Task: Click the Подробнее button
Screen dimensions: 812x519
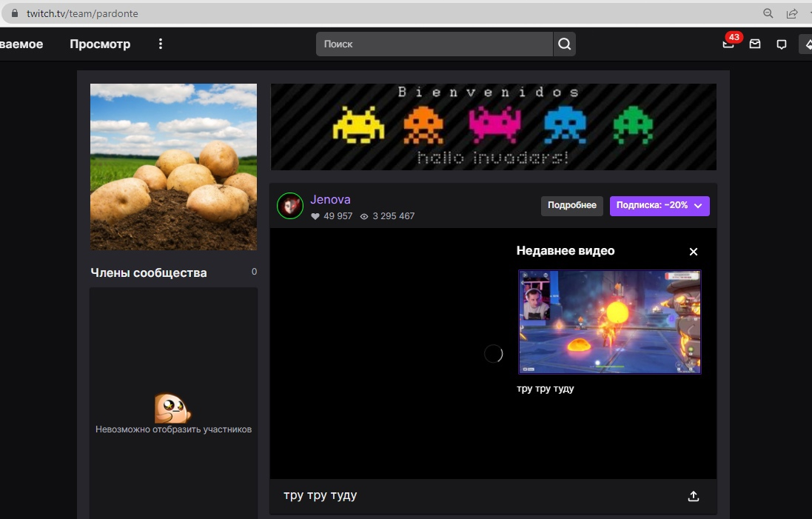Action: coord(571,206)
